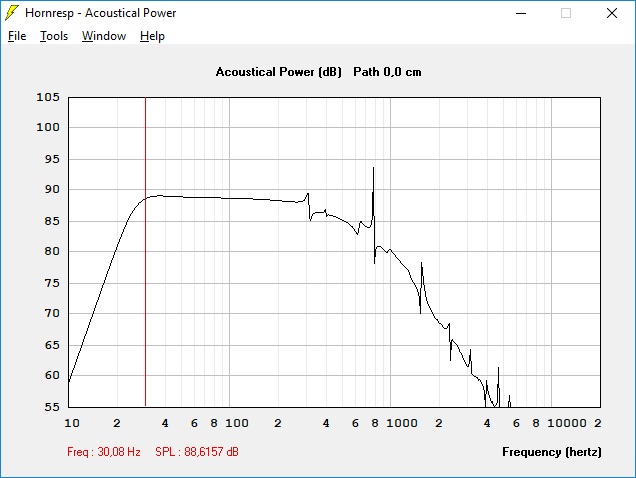Image resolution: width=636 pixels, height=478 pixels.
Task: Open the File menu
Action: [17, 36]
